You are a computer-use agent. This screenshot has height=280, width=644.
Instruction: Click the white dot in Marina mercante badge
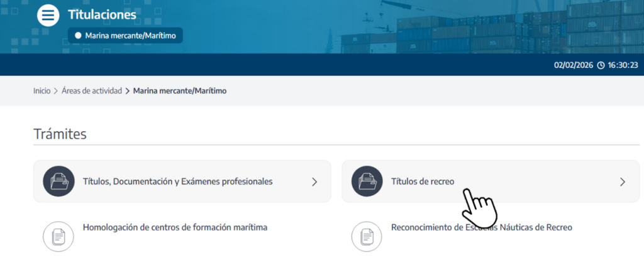tap(78, 35)
